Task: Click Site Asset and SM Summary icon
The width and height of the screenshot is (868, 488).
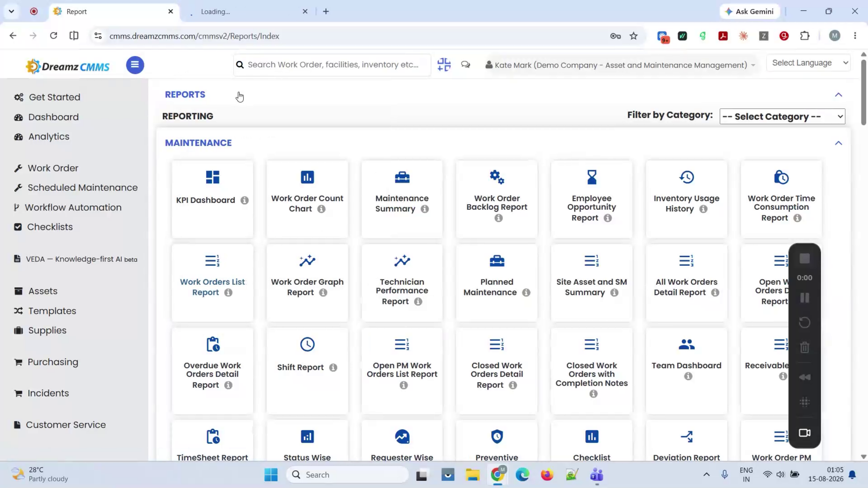Action: [592, 261]
